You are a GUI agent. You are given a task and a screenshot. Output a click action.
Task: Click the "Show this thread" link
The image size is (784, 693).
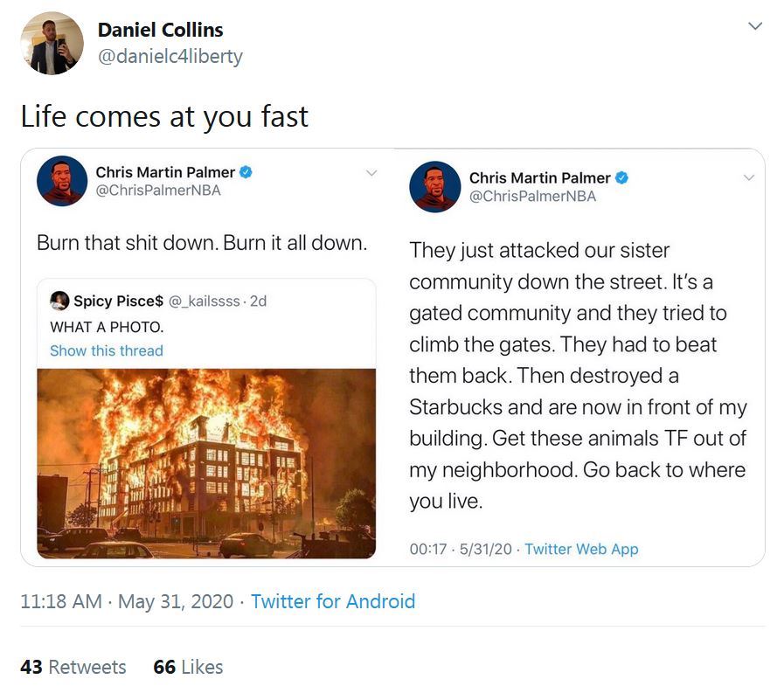point(107,350)
